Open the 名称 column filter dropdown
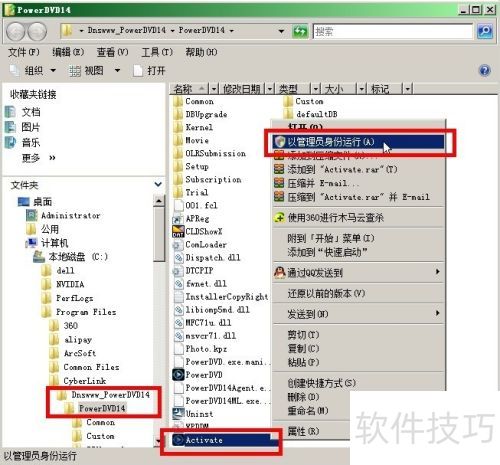 [214, 89]
